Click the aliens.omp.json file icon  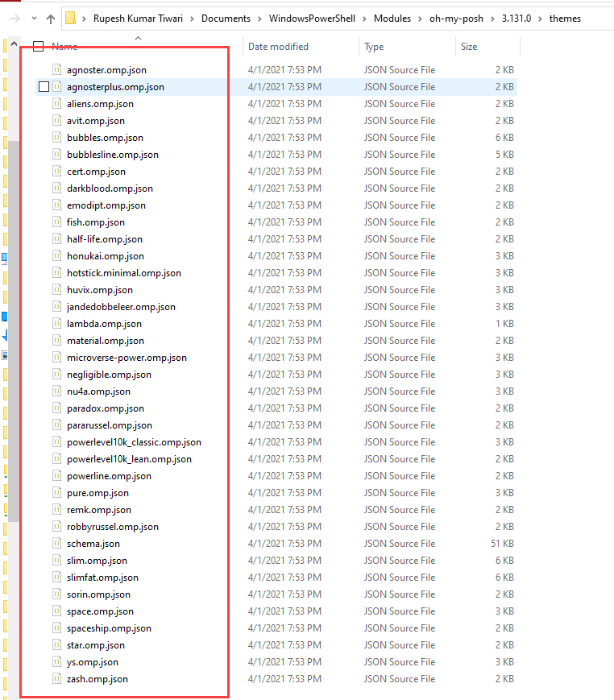pyautogui.click(x=56, y=104)
